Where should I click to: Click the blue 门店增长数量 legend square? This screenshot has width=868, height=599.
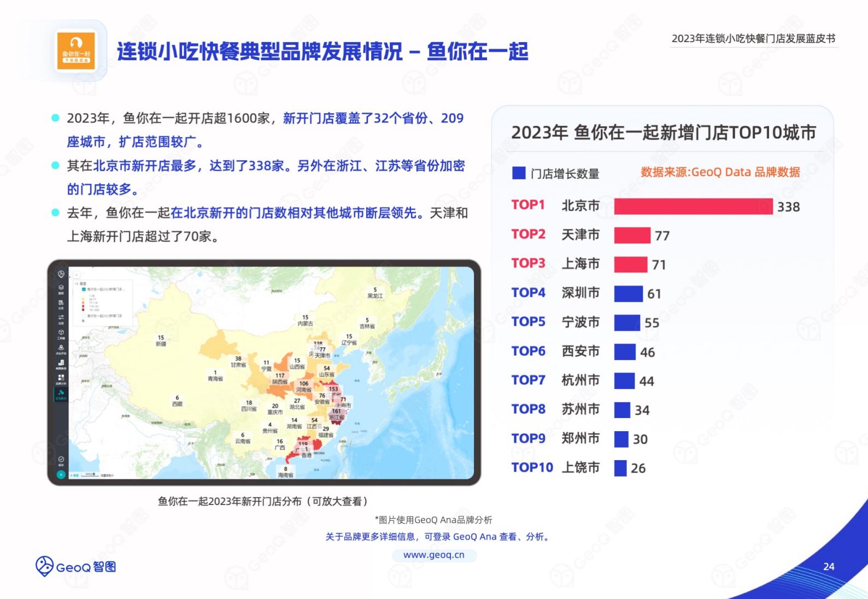[x=519, y=173]
